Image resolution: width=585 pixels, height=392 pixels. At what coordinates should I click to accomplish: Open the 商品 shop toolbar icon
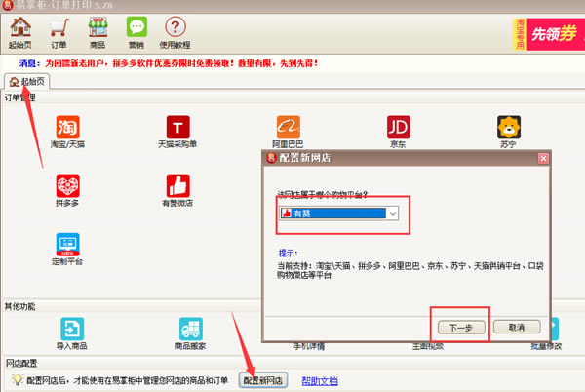[x=97, y=33]
